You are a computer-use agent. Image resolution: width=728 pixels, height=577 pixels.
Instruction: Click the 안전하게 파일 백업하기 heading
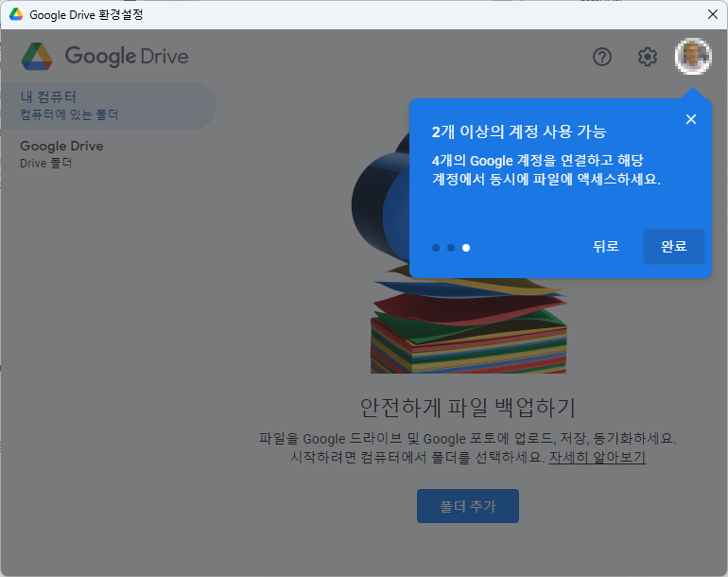(x=467, y=408)
